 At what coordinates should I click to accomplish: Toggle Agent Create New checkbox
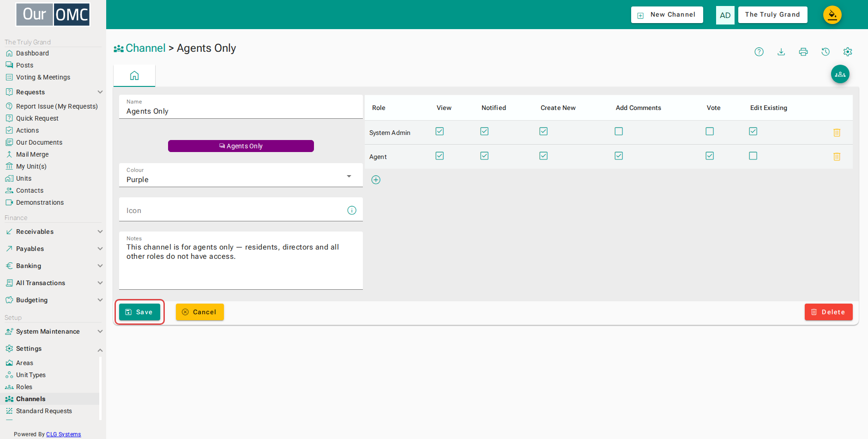pos(543,156)
